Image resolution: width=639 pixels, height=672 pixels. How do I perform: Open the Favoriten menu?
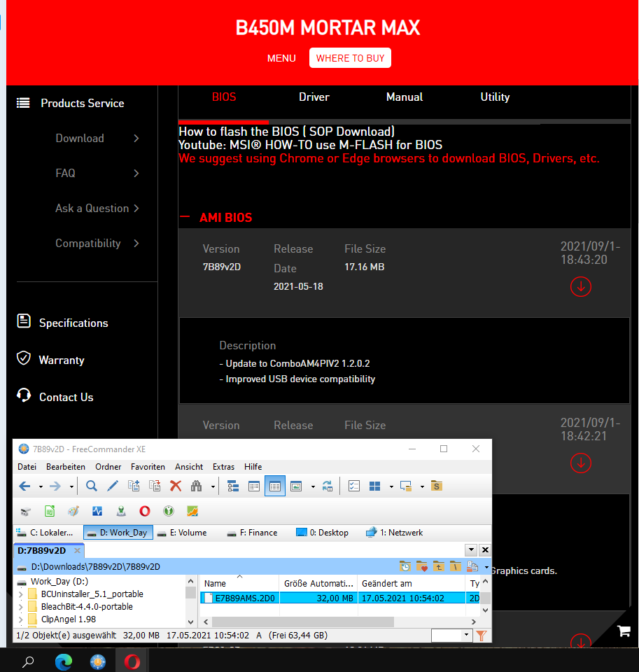(x=148, y=467)
